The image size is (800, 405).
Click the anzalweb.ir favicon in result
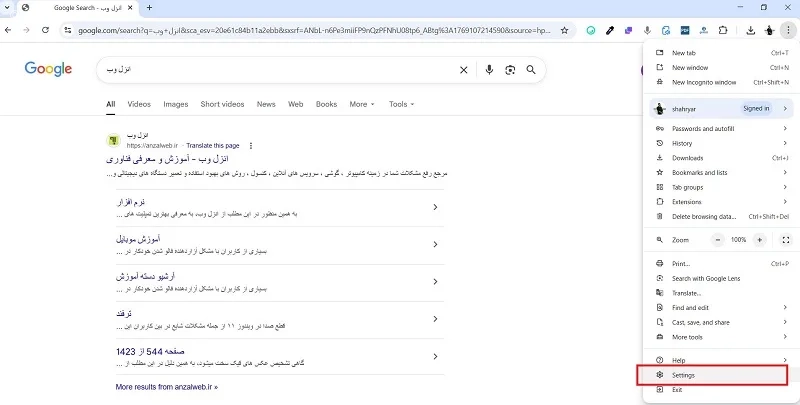click(x=113, y=141)
